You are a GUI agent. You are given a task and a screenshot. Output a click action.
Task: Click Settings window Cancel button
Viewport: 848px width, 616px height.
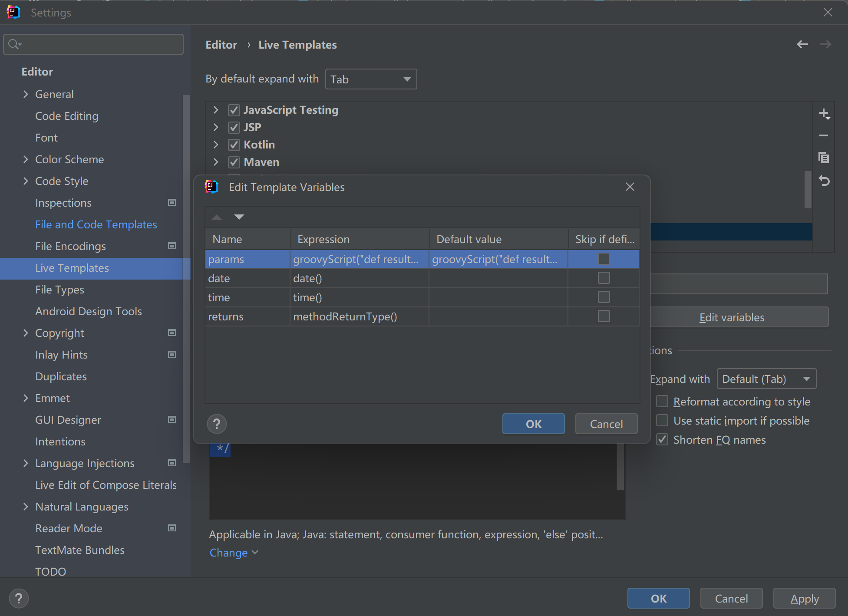731,599
